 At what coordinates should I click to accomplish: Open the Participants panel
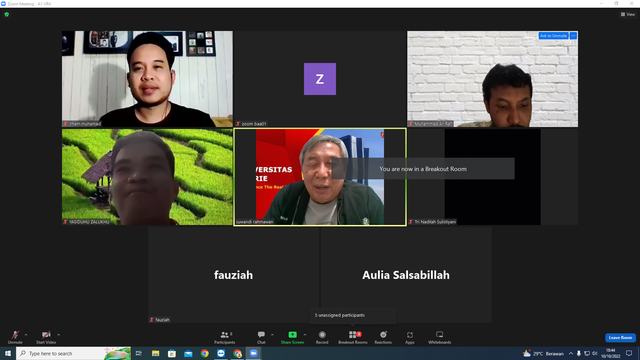pos(225,337)
